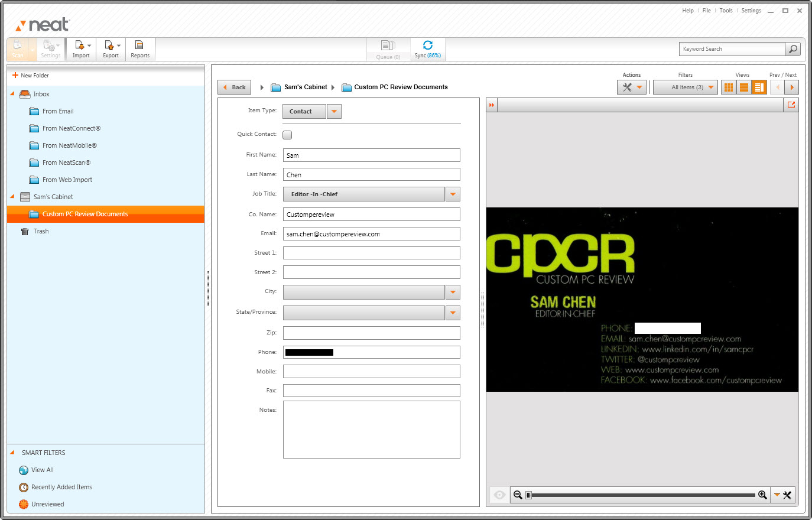The height and width of the screenshot is (520, 812).
Task: Pop out the image viewer window
Action: coord(791,105)
